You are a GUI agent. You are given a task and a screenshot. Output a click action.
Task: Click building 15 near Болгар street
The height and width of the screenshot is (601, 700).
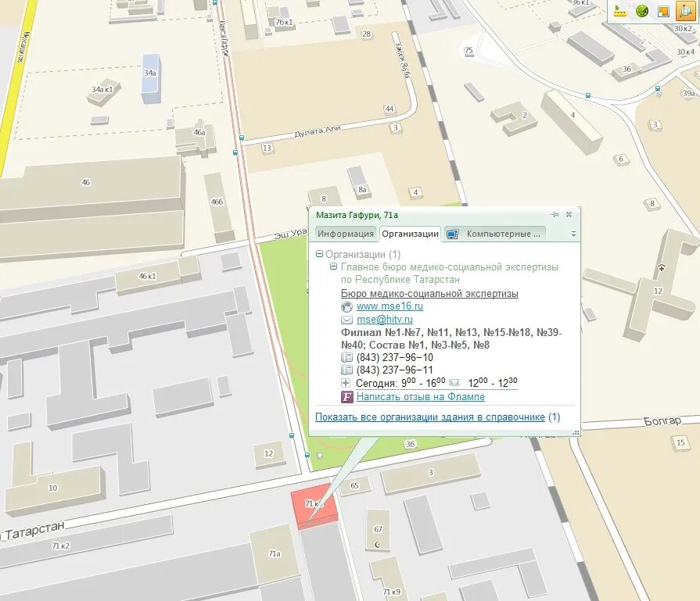pyautogui.click(x=680, y=442)
